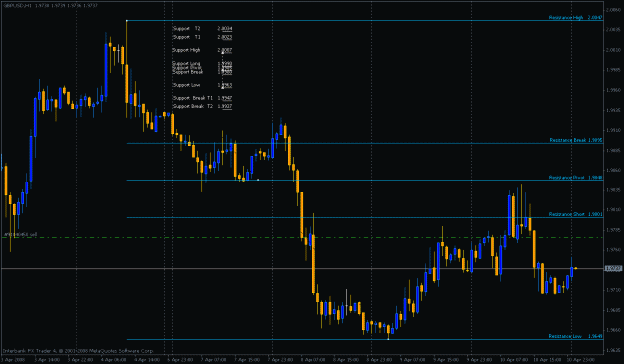Viewport: 624px width, 364px height.
Task: Click the Resistance Low level label
Action: point(575,336)
